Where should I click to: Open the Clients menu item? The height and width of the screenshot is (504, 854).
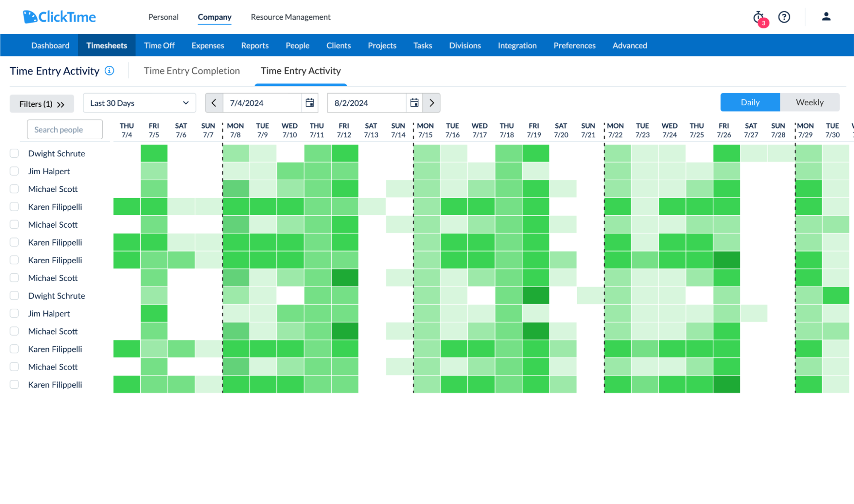click(x=338, y=45)
